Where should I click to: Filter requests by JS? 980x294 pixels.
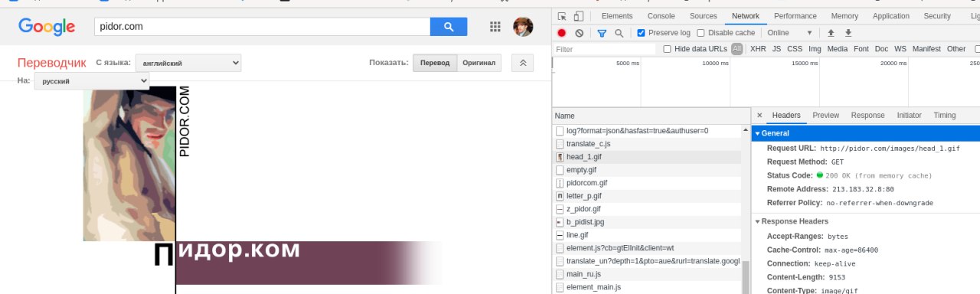pyautogui.click(x=776, y=49)
